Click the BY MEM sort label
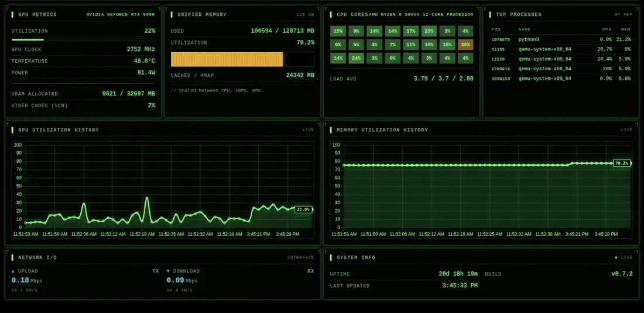 (x=624, y=15)
